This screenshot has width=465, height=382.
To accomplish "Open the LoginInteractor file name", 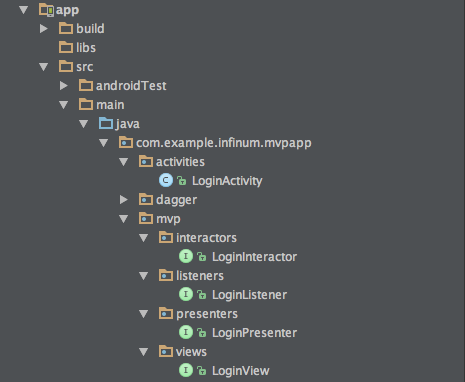I will click(255, 257).
